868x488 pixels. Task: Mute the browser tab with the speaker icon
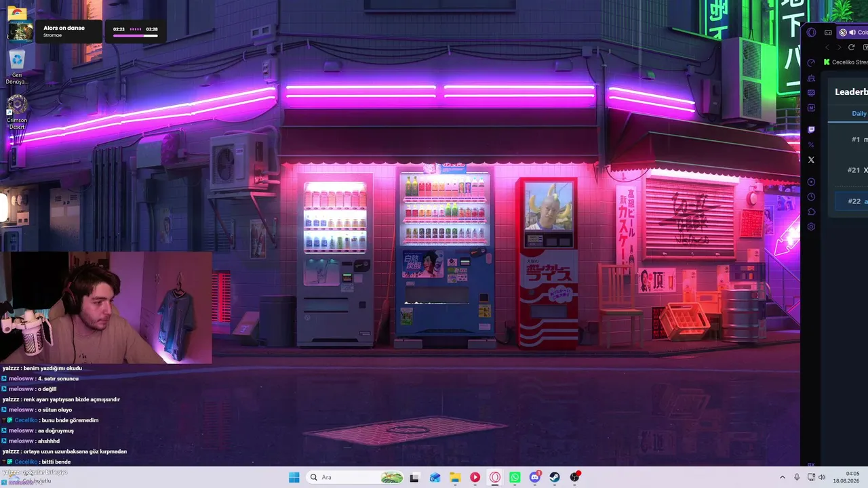click(852, 33)
